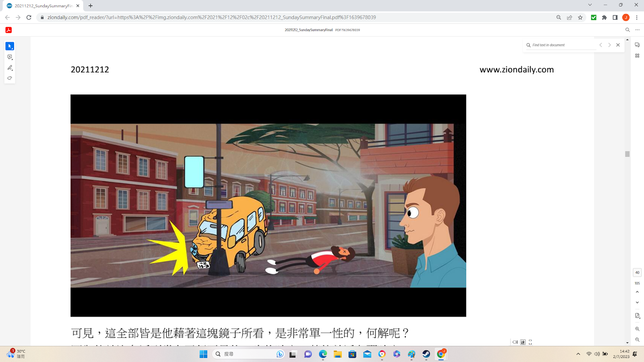Viewport: 644px width, 362px height.
Task: Click the cartoon bus accident image
Action: 268,206
